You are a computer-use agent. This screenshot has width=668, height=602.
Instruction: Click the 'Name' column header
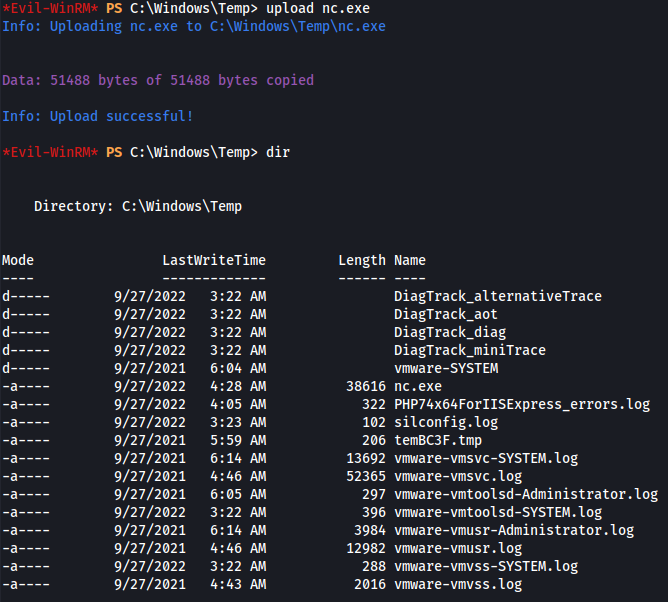[x=410, y=260]
